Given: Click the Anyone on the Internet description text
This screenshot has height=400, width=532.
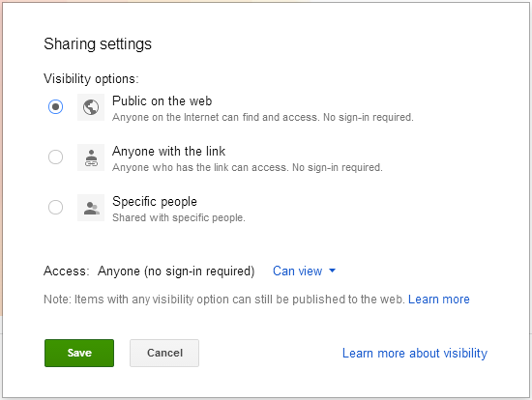Looking at the screenshot, I should [263, 117].
